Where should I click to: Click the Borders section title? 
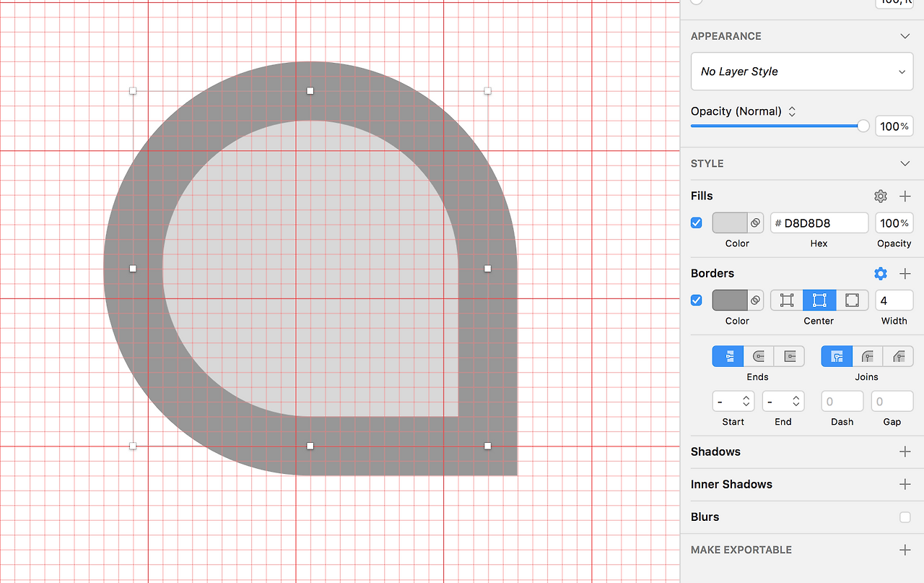pos(712,273)
